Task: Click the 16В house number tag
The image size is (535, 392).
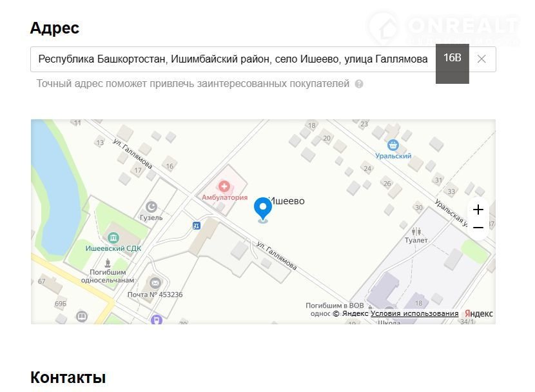Action: (452, 58)
